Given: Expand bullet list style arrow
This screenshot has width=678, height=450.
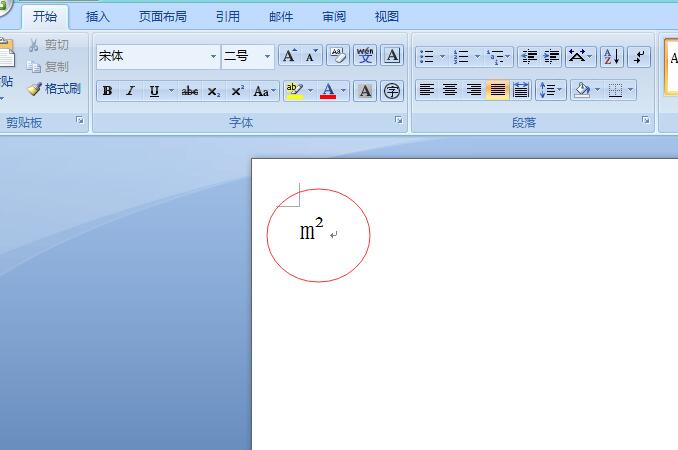Looking at the screenshot, I should pyautogui.click(x=442, y=57).
